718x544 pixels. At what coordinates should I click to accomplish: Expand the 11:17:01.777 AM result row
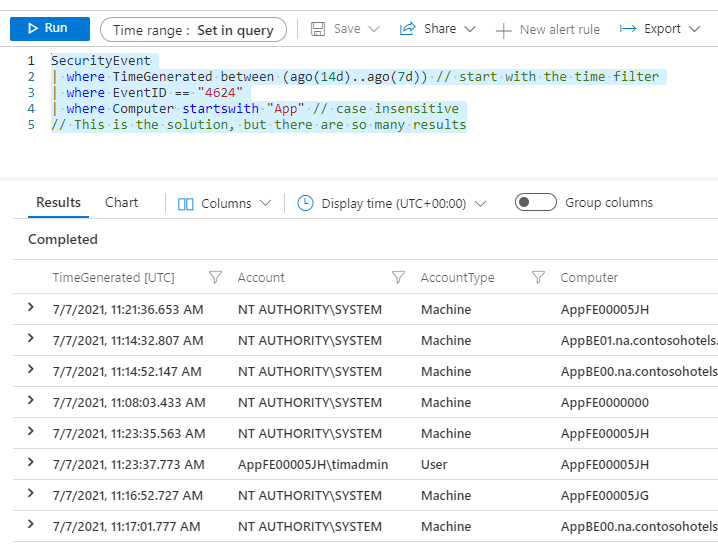[31, 524]
